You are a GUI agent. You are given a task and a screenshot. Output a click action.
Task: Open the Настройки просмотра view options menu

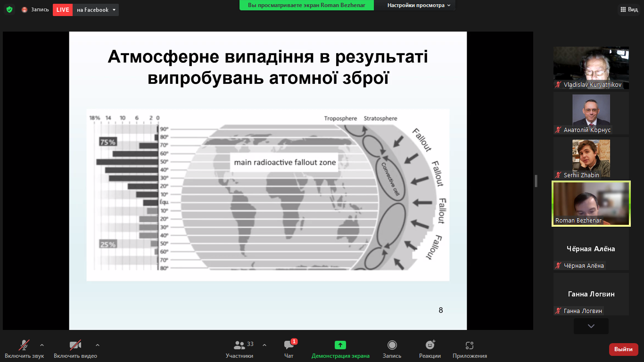click(x=419, y=5)
